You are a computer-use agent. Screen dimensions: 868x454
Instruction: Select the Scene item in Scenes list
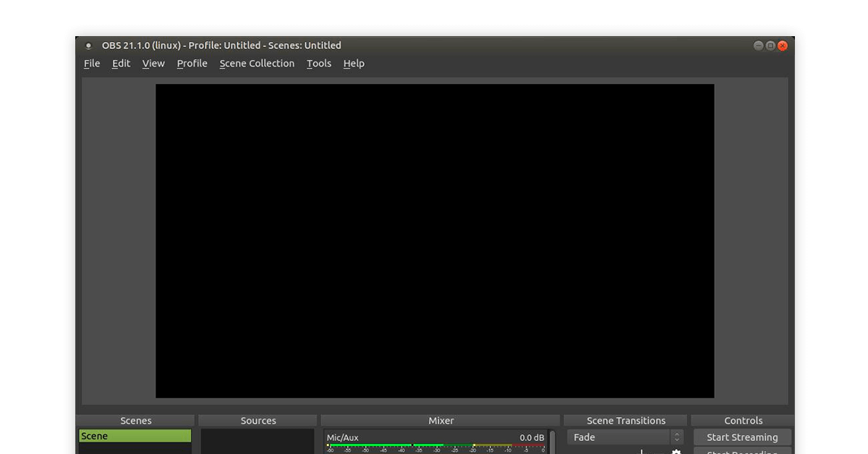135,436
